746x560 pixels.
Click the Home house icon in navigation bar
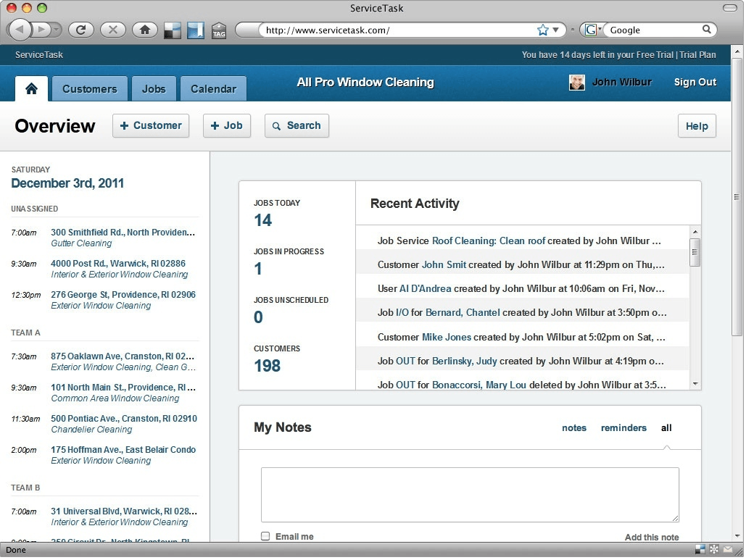[31, 88]
